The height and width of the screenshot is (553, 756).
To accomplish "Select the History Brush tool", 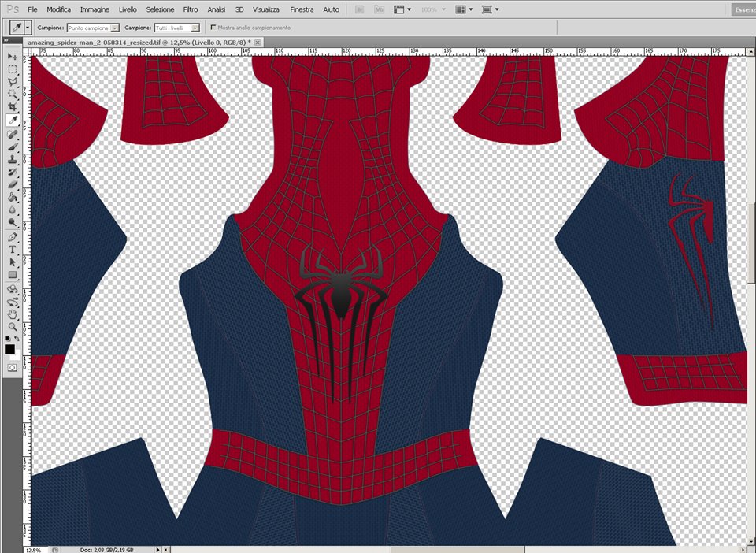I will click(x=13, y=172).
